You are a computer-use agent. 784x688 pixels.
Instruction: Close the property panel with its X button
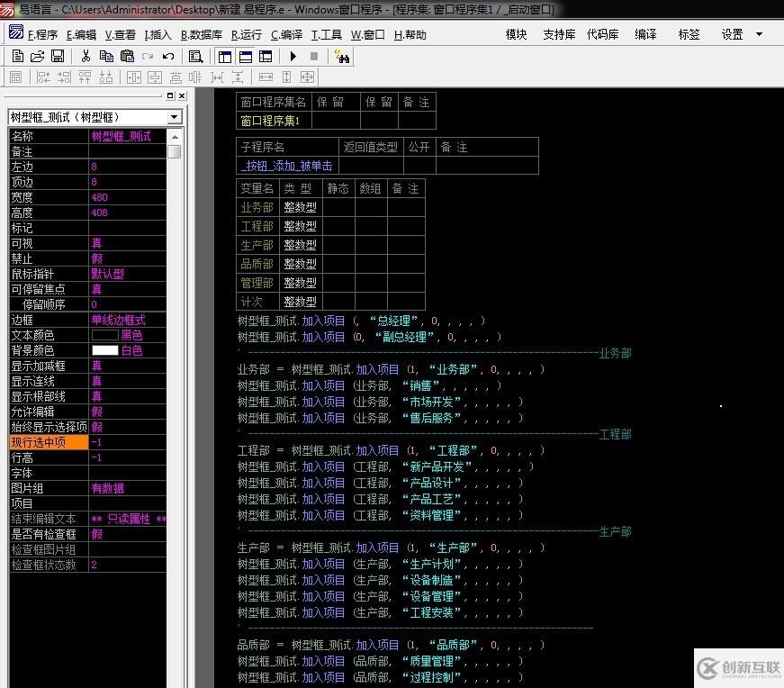point(182,95)
